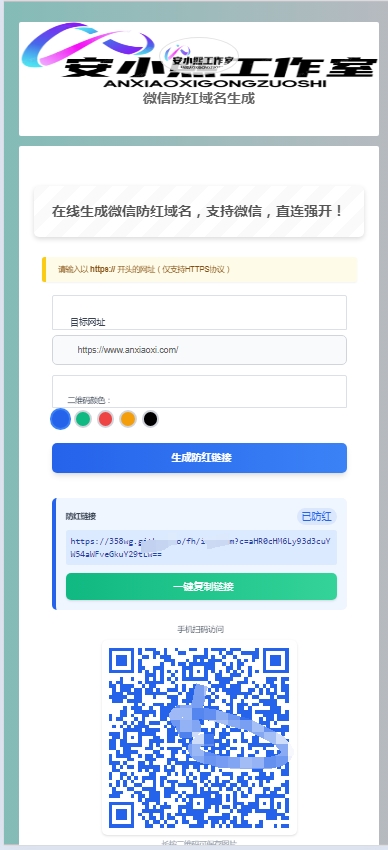388x850 pixels.
Task: Click the HTTPS protocol notice bar
Action: (199, 269)
